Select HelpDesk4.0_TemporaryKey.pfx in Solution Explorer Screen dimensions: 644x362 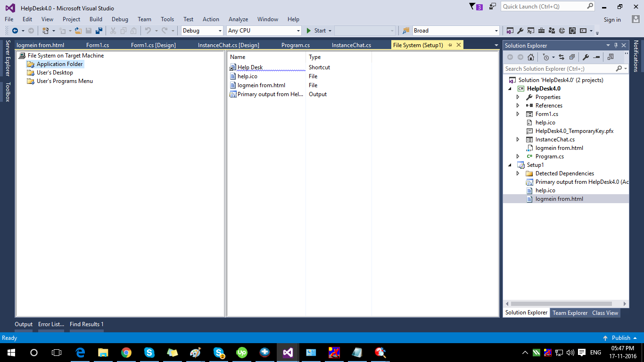point(574,131)
